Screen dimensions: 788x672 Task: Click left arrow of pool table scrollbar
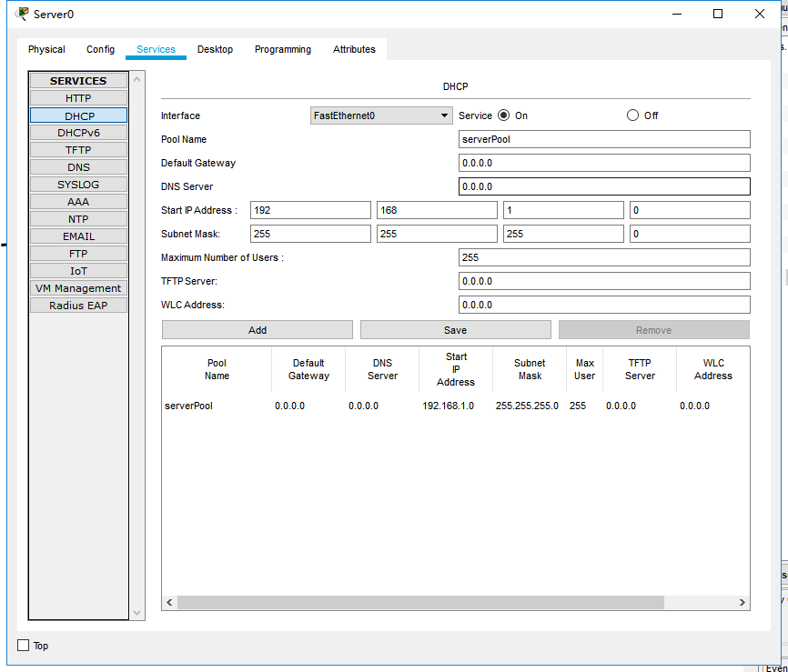[169, 602]
